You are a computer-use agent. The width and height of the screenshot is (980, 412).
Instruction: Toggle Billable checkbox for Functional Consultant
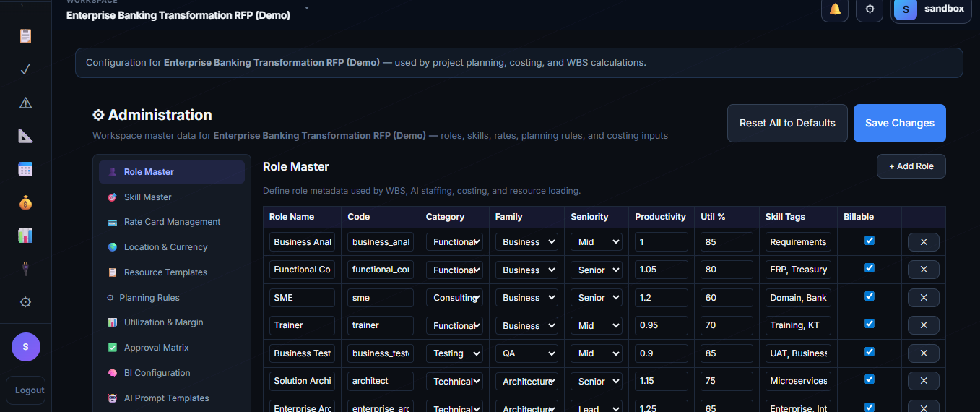tap(870, 268)
